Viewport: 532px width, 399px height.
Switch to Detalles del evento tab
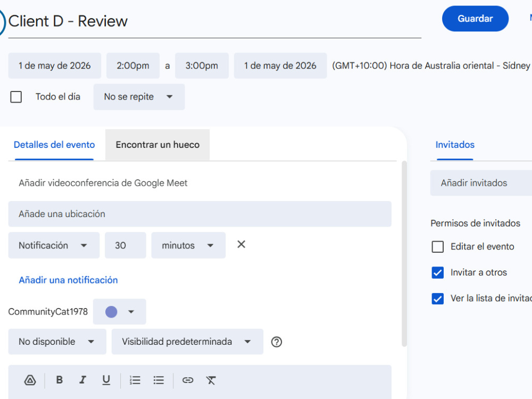[54, 145]
